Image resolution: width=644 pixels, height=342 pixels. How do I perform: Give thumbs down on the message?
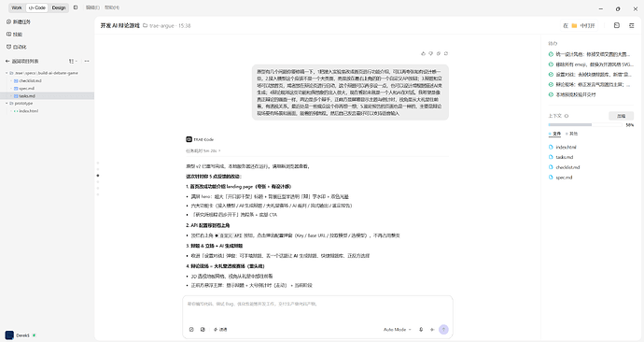point(431,53)
